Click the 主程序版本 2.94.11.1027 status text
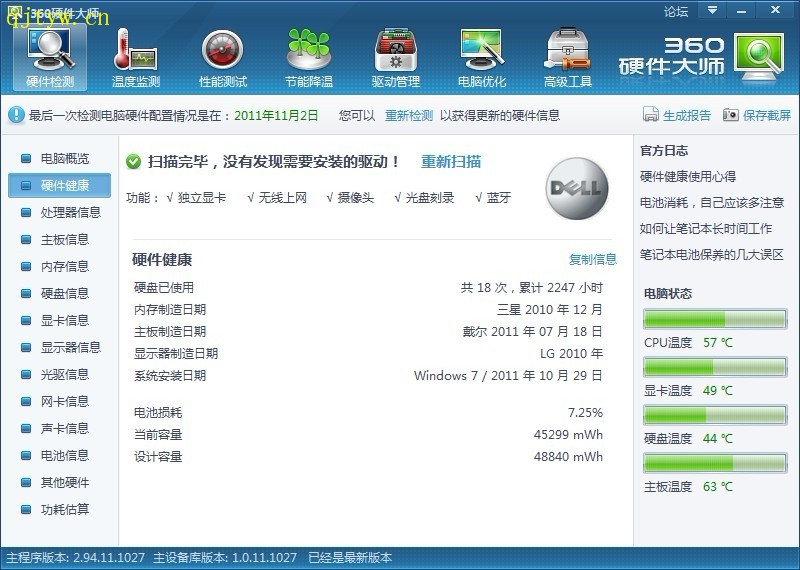This screenshot has width=800, height=570. tap(76, 558)
